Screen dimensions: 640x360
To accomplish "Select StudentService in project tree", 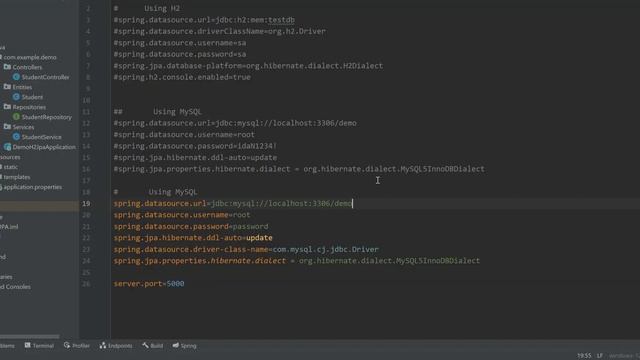I will point(42,137).
